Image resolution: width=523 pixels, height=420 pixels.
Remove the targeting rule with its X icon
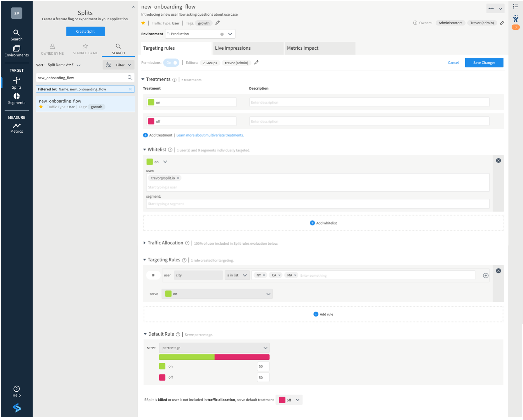499,271
